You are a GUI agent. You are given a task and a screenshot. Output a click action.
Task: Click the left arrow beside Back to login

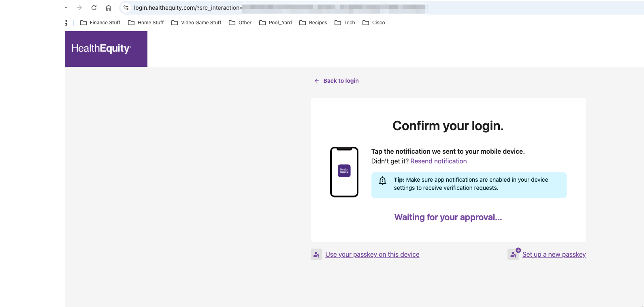click(317, 81)
